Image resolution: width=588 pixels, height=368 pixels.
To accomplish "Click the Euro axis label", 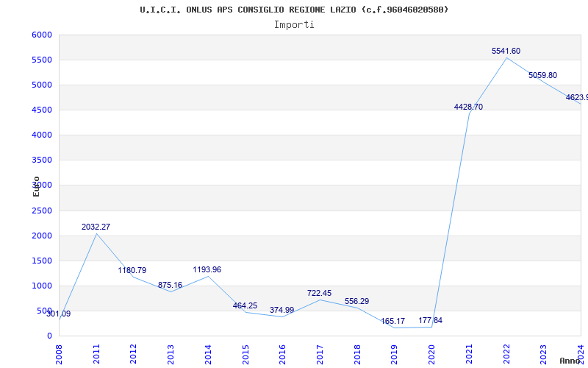I will (36, 187).
